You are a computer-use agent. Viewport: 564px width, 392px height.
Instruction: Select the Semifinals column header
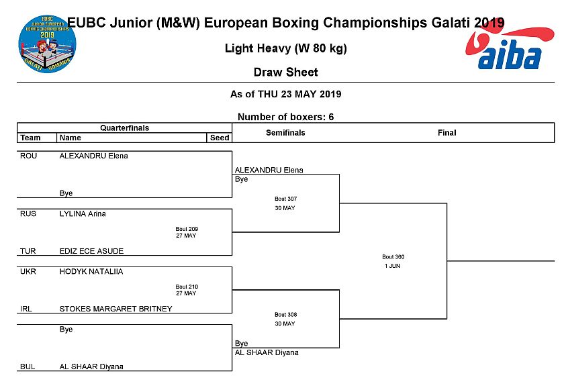[285, 133]
